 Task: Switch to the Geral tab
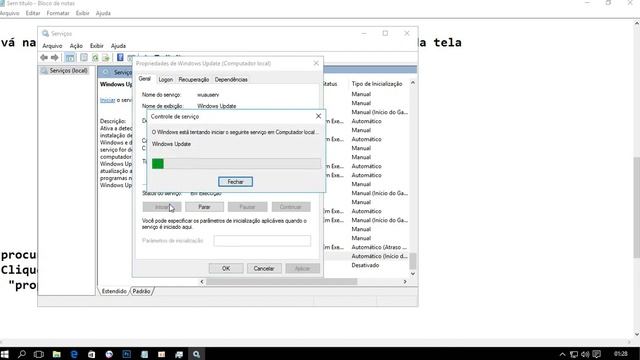[x=144, y=79]
